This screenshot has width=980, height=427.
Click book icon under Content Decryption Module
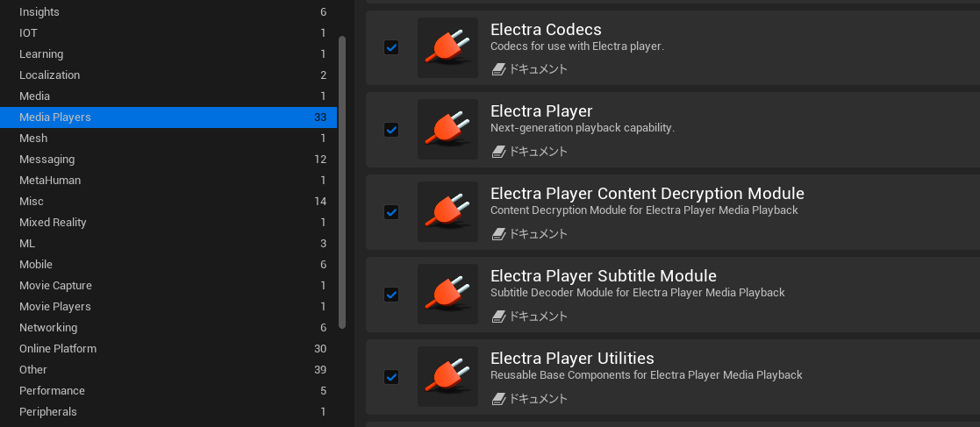[x=498, y=234]
